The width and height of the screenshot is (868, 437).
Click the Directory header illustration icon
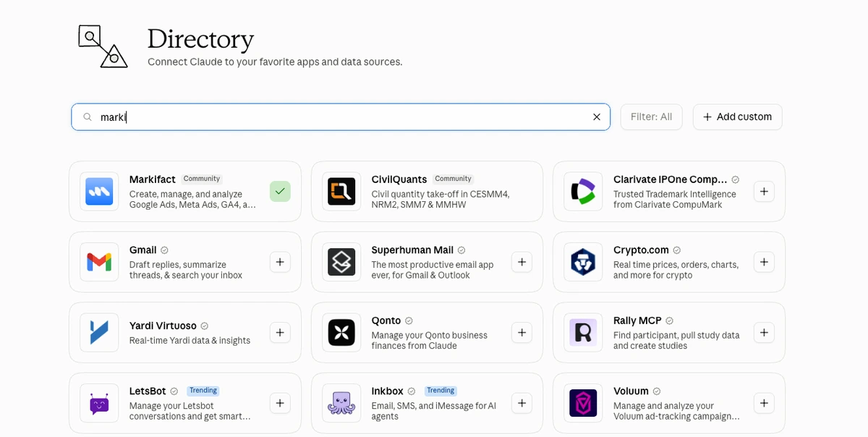103,46
